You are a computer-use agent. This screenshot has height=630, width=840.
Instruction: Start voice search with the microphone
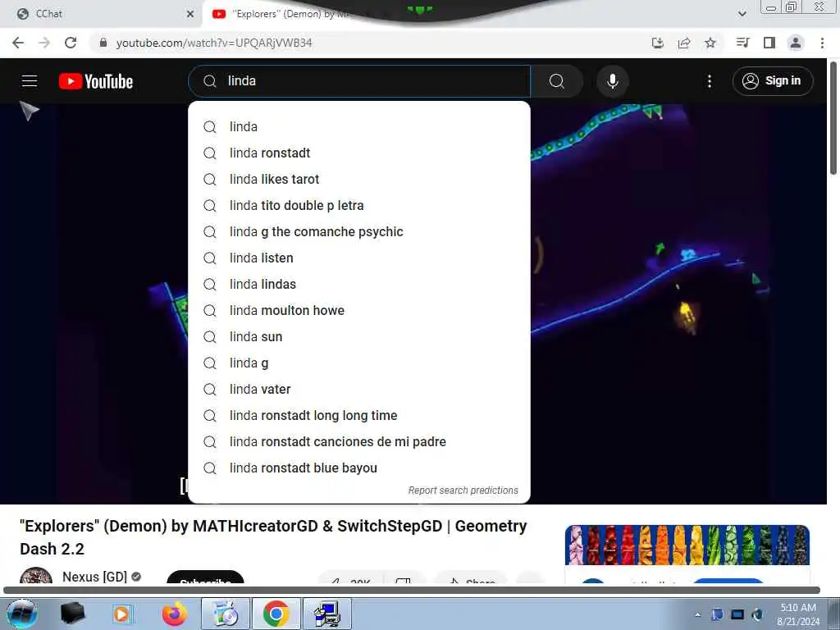(612, 81)
